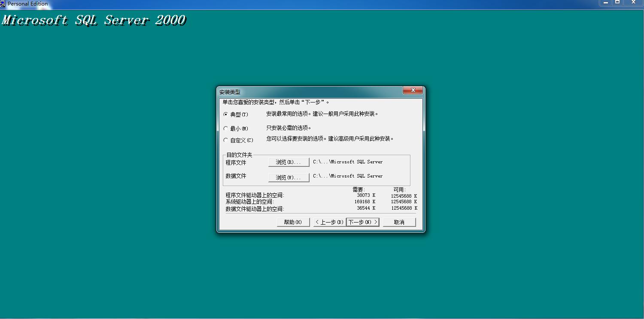Close the 安装类型 dialog with its X

pos(413,90)
